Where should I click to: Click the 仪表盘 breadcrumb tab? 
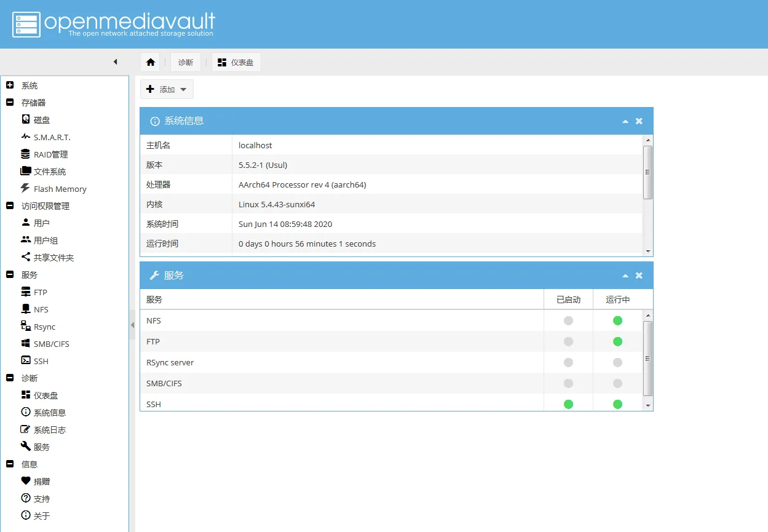(236, 62)
